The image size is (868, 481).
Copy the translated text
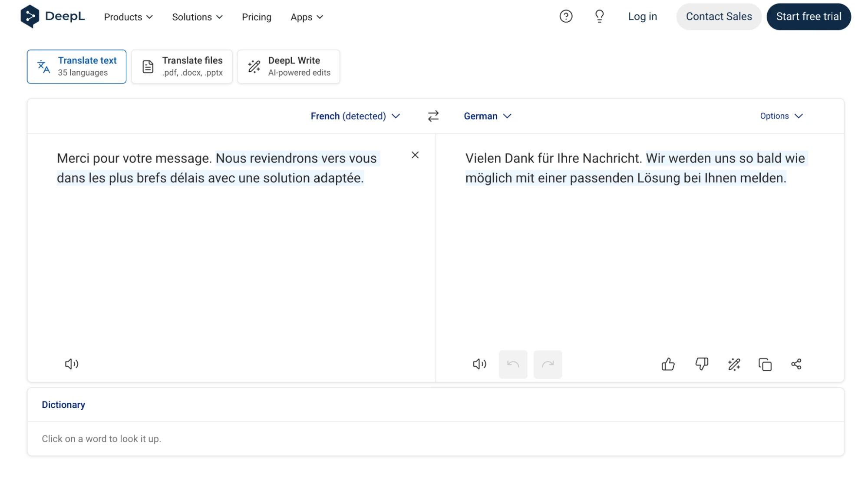[x=765, y=364]
